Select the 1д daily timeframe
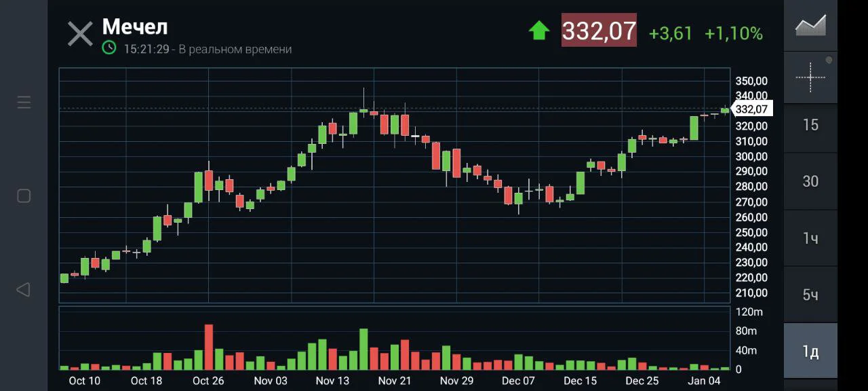The image size is (868, 391). [810, 351]
